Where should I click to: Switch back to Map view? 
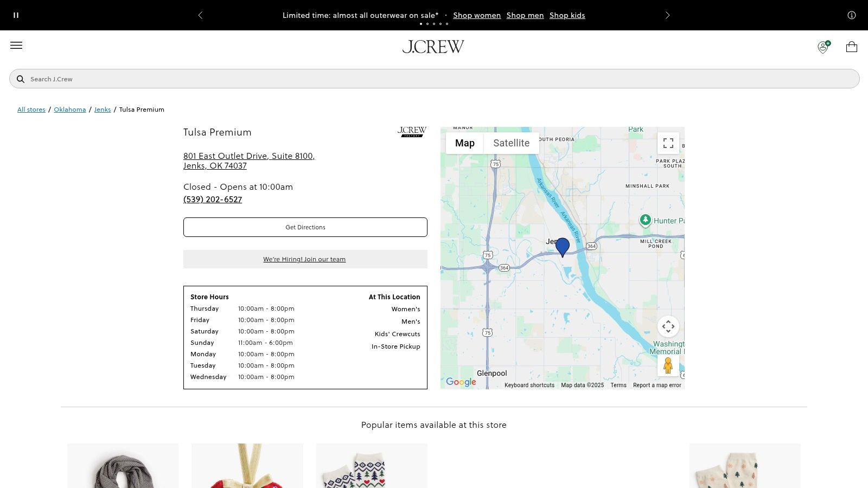(464, 143)
